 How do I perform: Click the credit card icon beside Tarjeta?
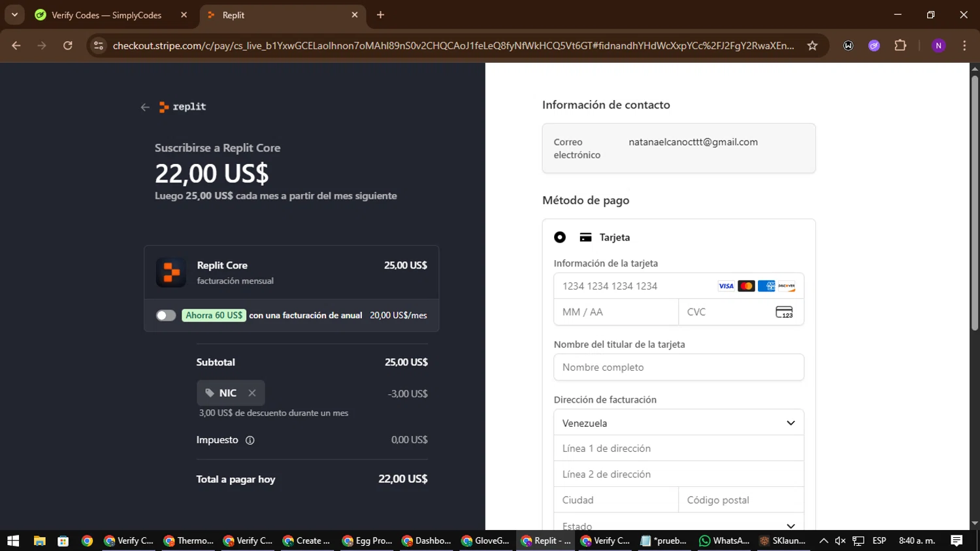click(585, 237)
